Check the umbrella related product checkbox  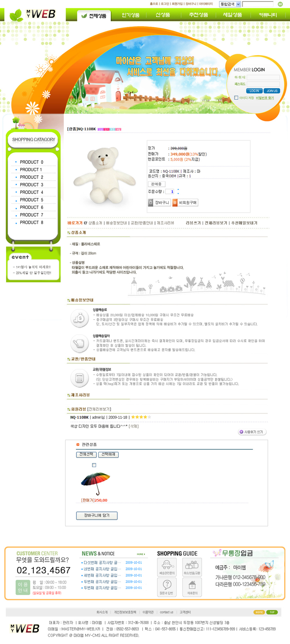[94, 465]
